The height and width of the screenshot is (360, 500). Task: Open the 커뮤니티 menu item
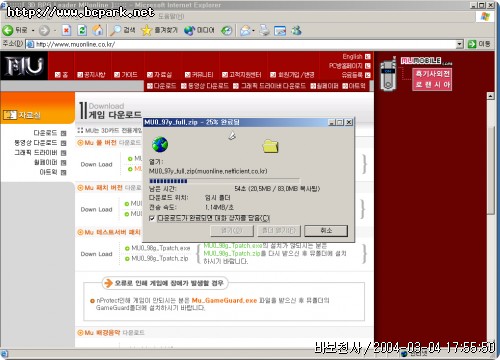[199, 75]
